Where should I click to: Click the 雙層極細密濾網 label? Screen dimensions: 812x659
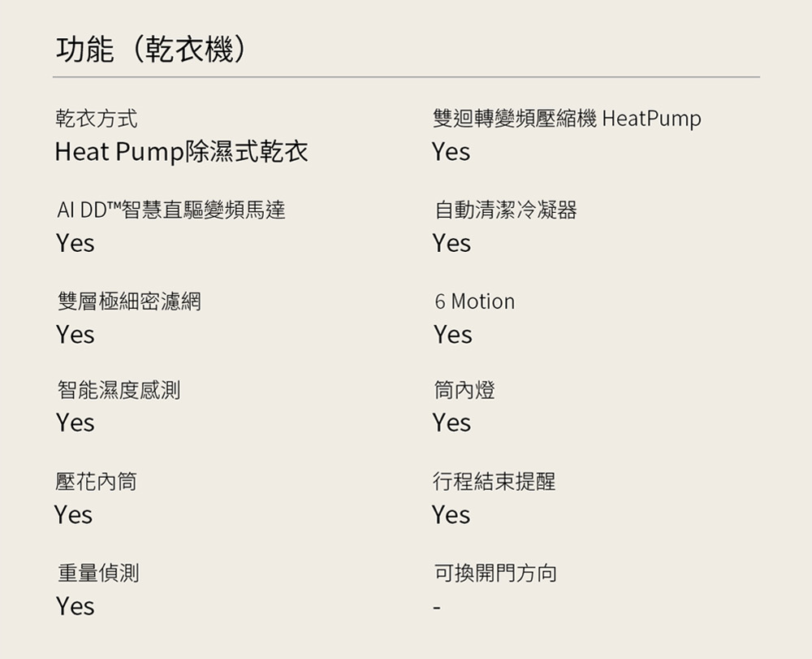tap(128, 302)
